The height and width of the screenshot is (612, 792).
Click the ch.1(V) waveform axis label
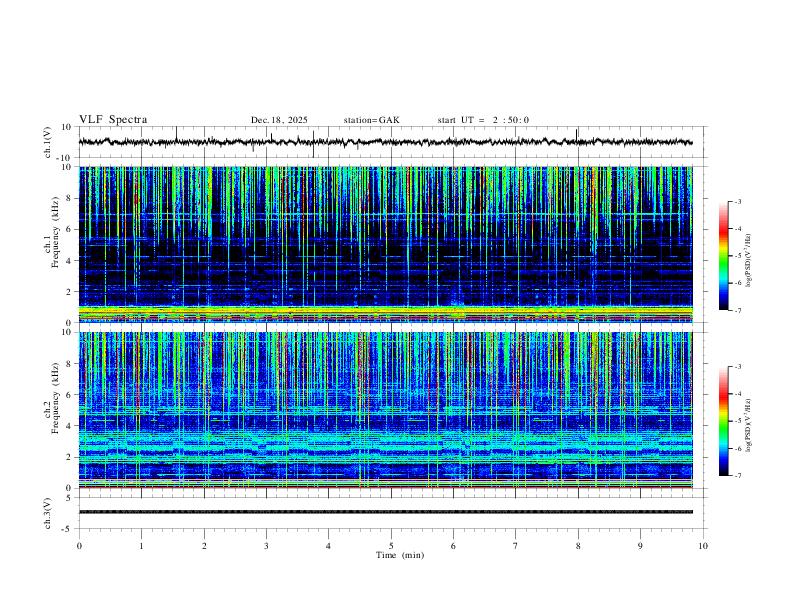pos(47,142)
